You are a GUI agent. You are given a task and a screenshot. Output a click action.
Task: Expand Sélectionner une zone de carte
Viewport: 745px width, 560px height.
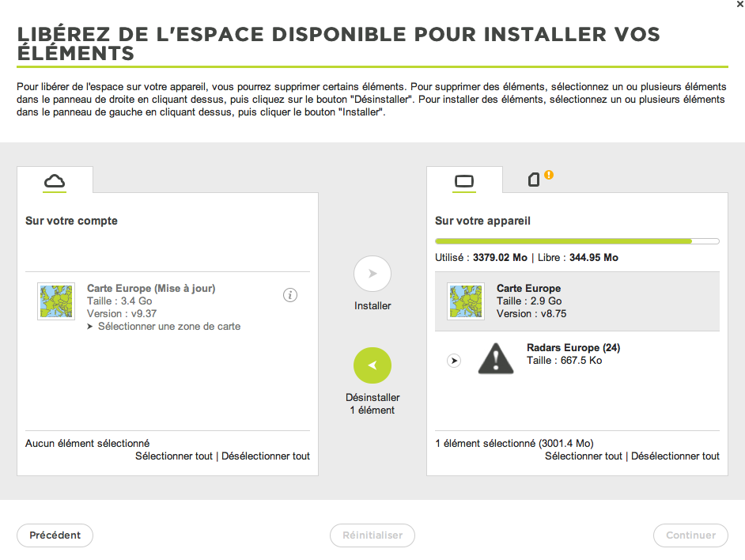pos(164,326)
